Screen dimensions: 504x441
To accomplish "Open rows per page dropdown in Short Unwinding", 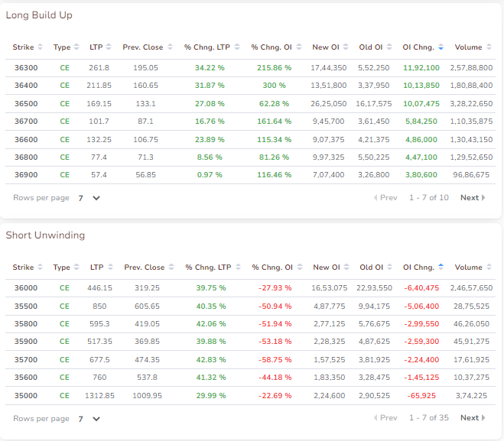I will click(89, 419).
